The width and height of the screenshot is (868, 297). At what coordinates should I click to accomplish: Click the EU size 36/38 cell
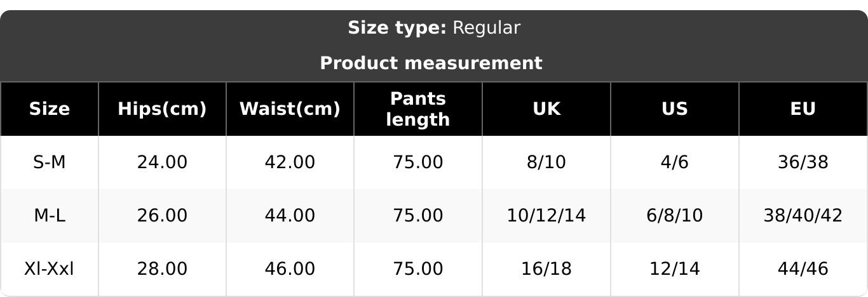pyautogui.click(x=803, y=162)
